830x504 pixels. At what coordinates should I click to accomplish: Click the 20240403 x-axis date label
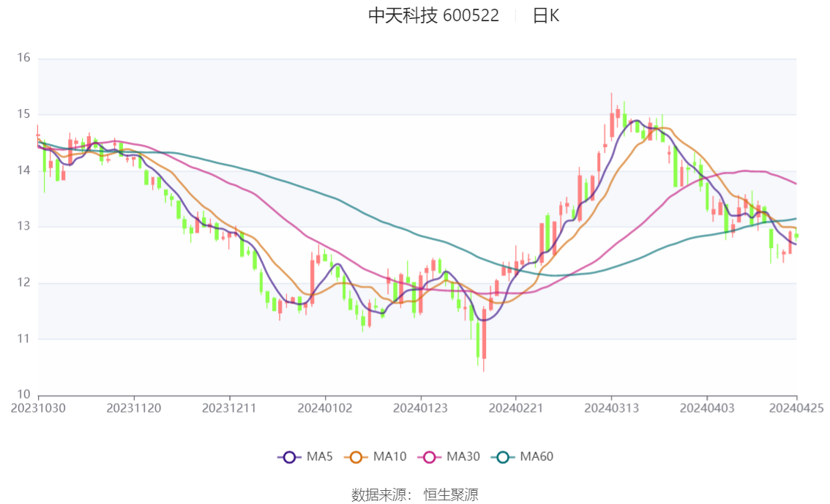[707, 408]
